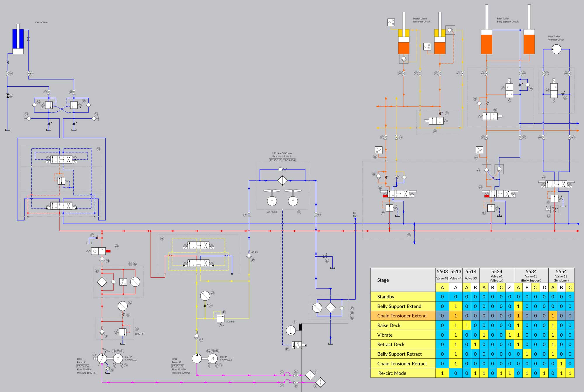
Task: Select suction strainer 2 diamond
Action: point(310,375)
